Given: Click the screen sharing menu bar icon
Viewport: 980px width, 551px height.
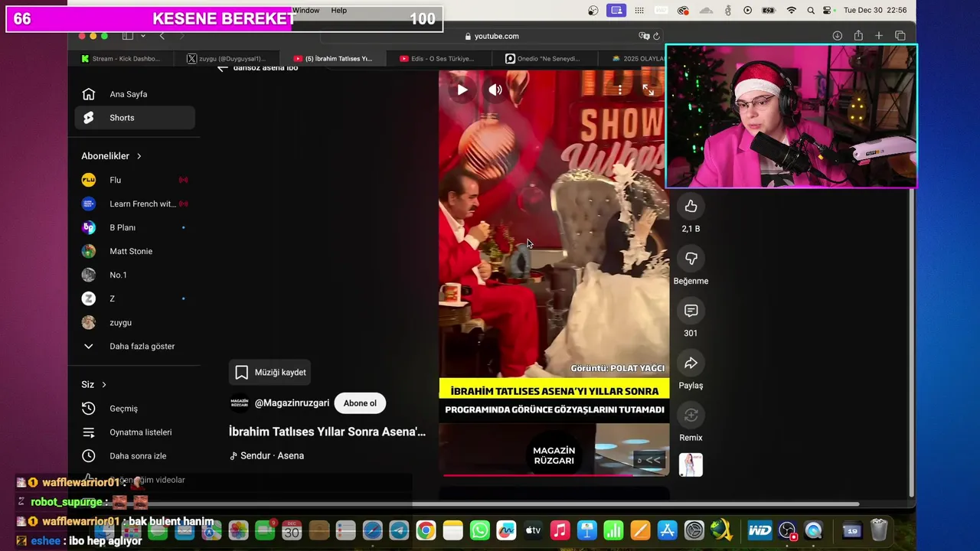Looking at the screenshot, I should [616, 10].
